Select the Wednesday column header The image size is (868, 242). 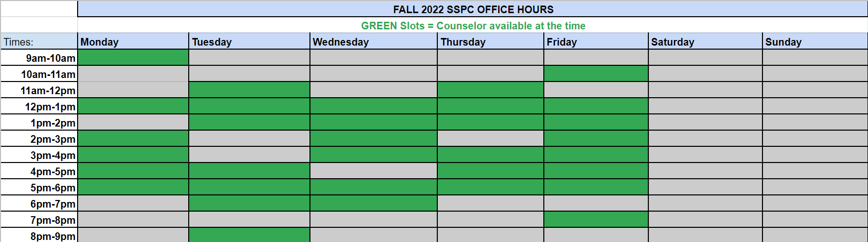373,42
